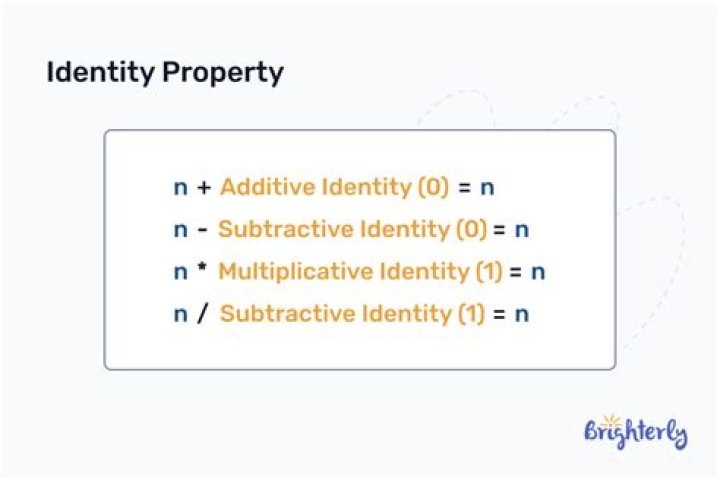Click the leading n before the minus sign
This screenshot has width=720, height=480.
[180, 230]
